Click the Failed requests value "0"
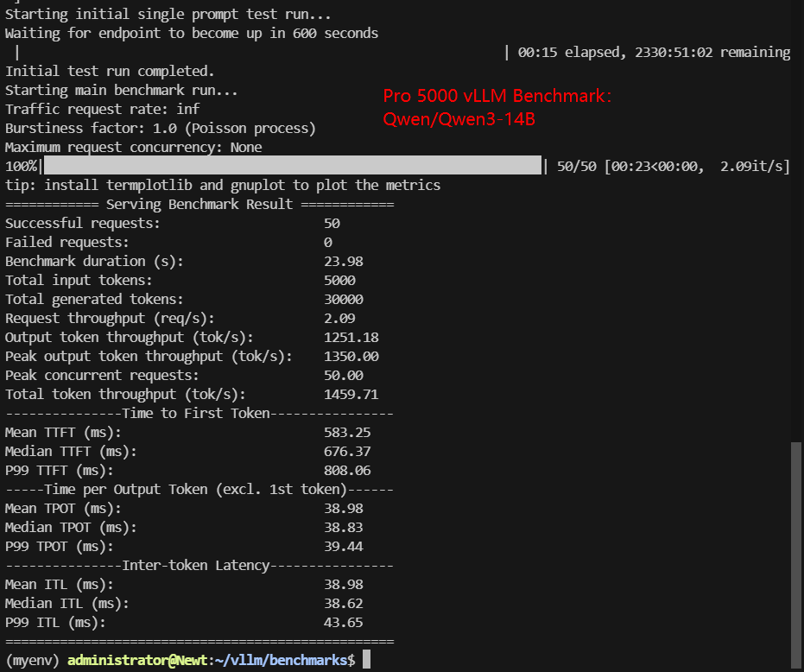The height and width of the screenshot is (672, 804). [328, 242]
